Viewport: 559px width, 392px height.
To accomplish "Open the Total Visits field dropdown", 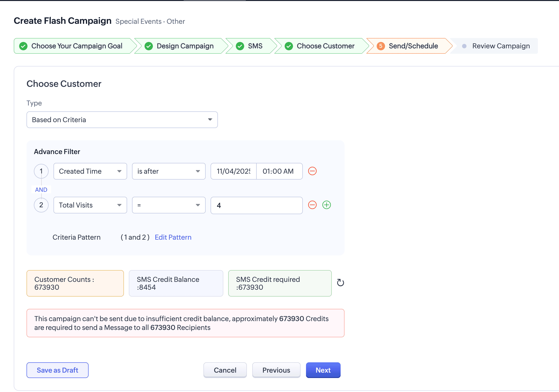I will tap(90, 205).
